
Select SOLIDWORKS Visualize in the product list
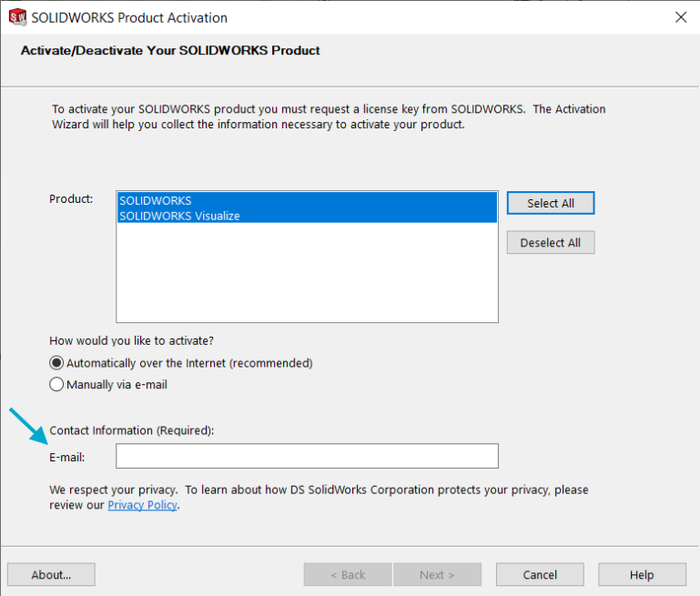179,216
